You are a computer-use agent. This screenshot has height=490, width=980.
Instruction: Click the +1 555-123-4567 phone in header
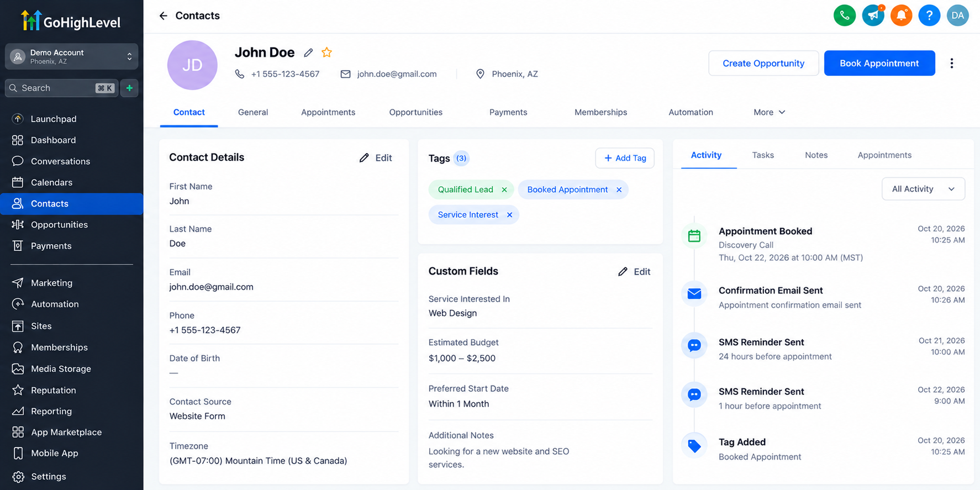[x=285, y=74]
